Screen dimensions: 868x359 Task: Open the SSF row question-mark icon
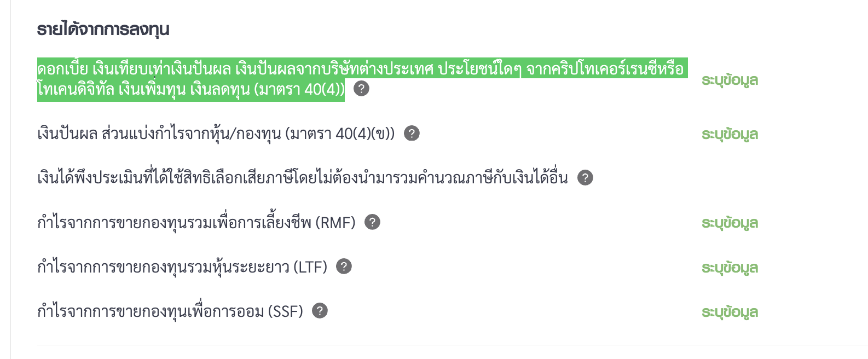click(x=320, y=311)
